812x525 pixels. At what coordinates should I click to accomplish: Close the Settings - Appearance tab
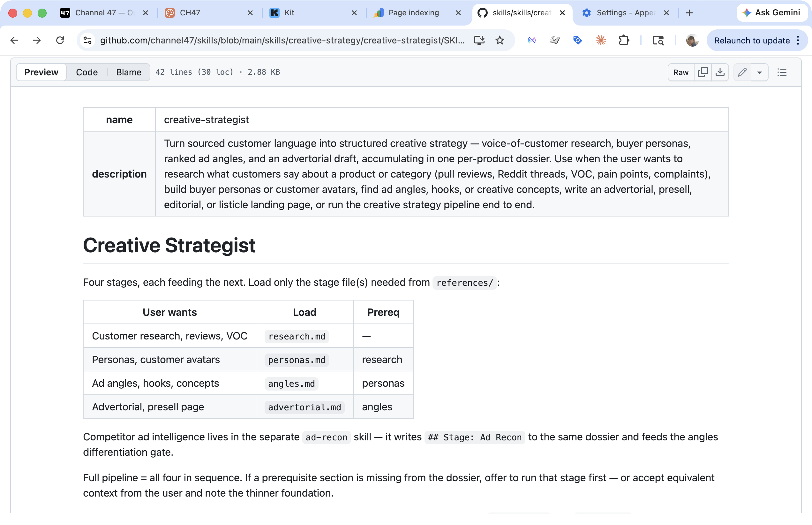click(666, 12)
